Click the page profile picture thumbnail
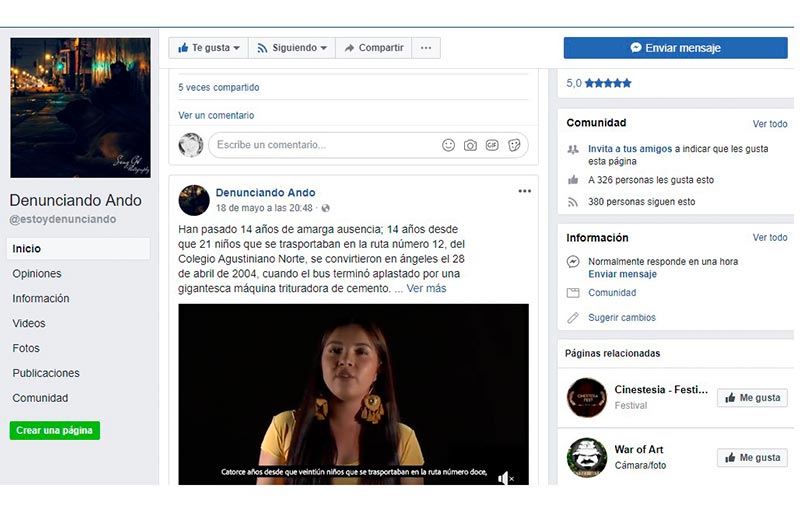The image size is (800, 531). 80,108
